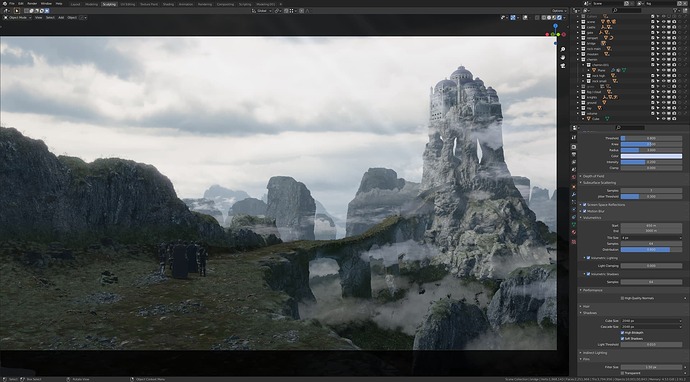This screenshot has width=690, height=382.
Task: Click the Blender logo icon
Action: [x=5, y=4]
